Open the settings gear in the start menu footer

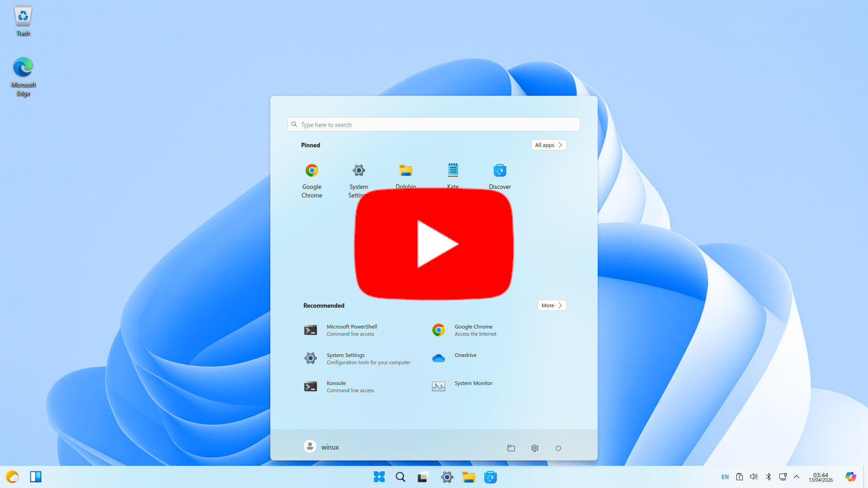(x=535, y=448)
